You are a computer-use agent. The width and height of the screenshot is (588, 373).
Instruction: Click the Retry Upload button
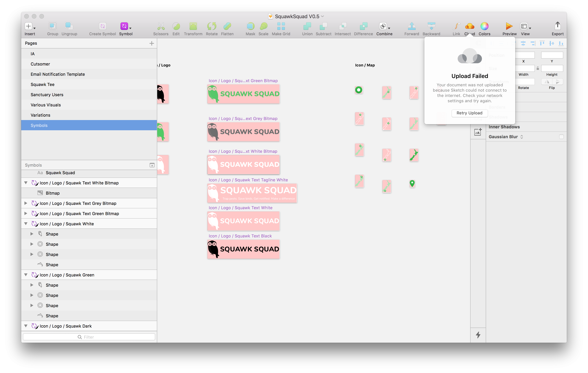469,113
